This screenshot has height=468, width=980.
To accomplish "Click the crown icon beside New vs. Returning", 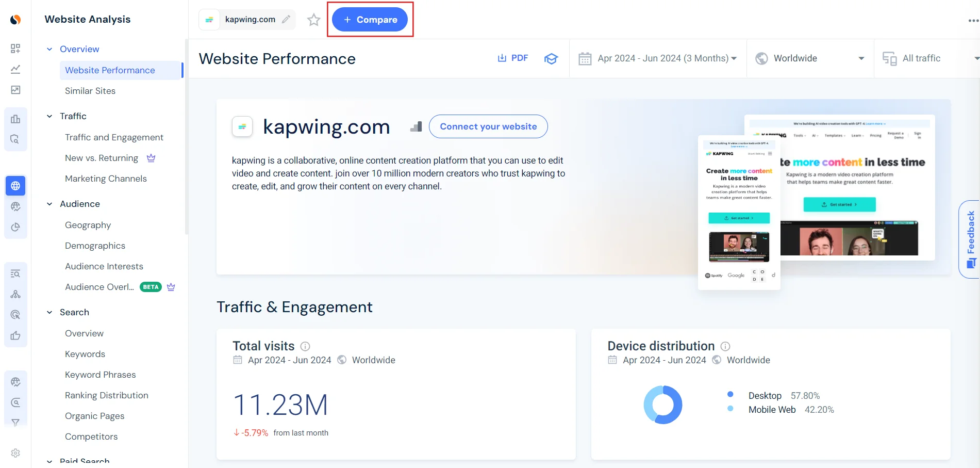I will pyautogui.click(x=151, y=158).
